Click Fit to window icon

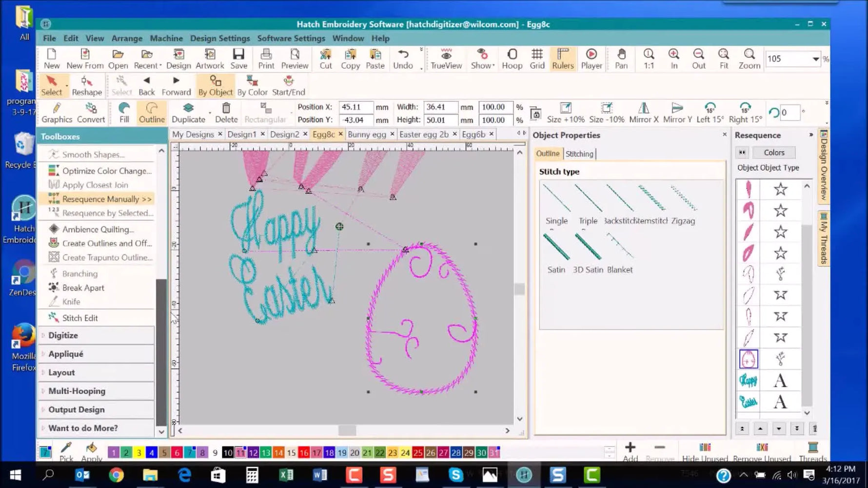[x=724, y=59]
